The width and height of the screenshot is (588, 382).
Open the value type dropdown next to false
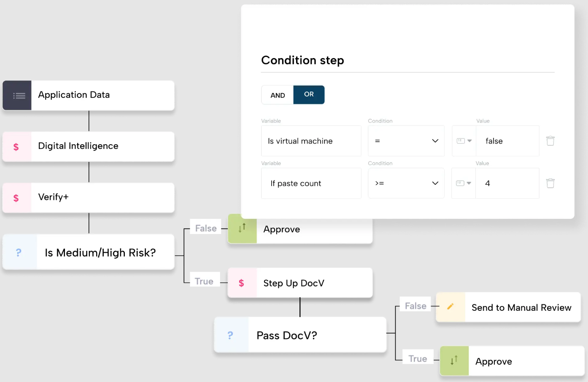464,141
